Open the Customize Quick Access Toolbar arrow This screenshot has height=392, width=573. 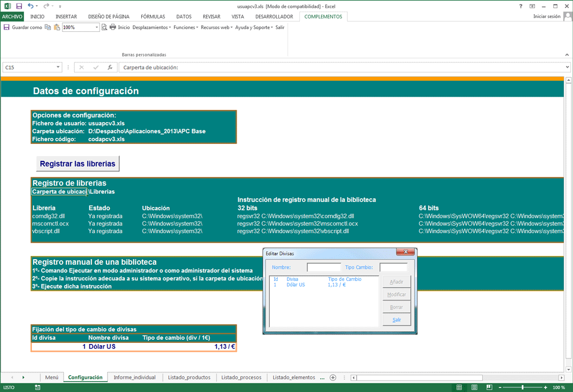pos(60,6)
